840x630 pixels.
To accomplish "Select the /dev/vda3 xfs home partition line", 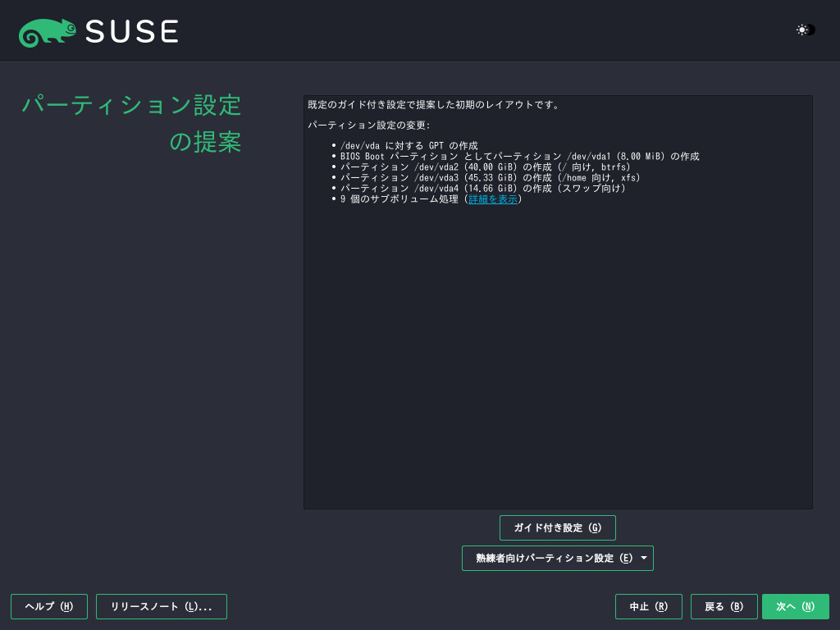I will pos(490,177).
